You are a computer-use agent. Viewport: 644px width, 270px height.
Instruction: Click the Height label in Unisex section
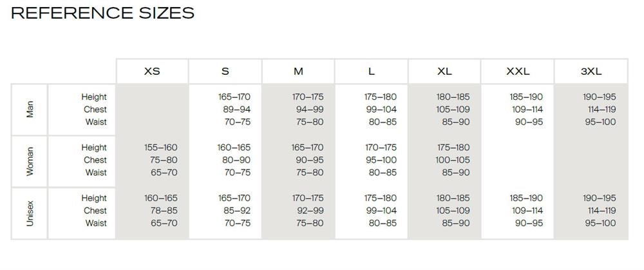(x=94, y=198)
